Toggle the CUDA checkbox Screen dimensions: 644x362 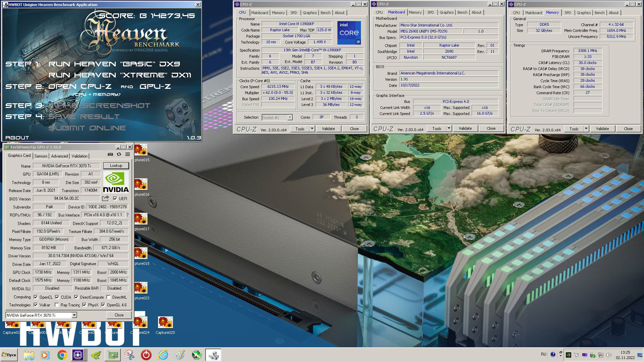point(57,297)
